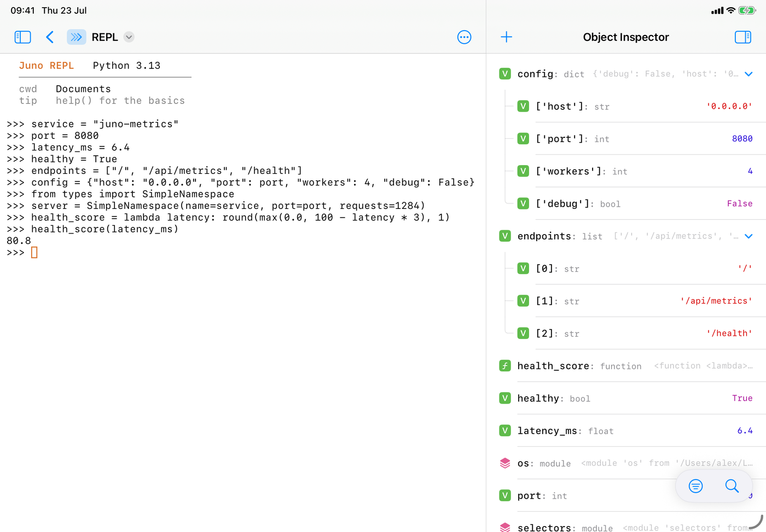Open search in Object Inspector
766x532 pixels.
pos(732,486)
